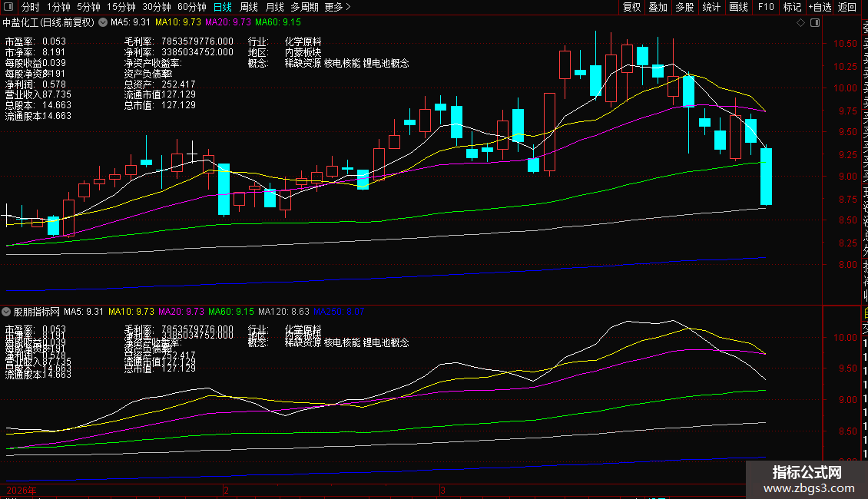Viewport: 868px width, 499px height.
Task: Switch to 分时 intraday view
Action: [31, 7]
